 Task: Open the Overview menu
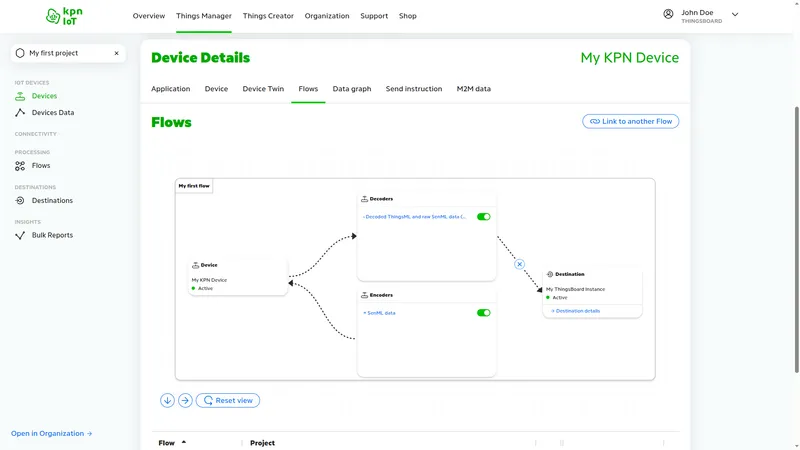(148, 16)
